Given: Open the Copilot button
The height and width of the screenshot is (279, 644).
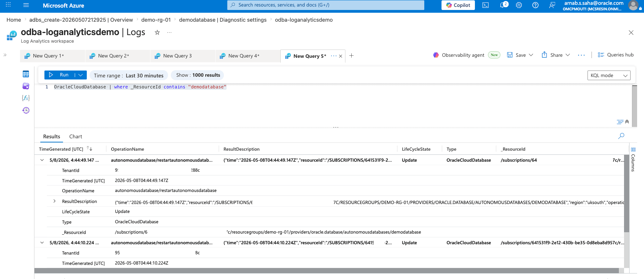Looking at the screenshot, I should 458,5.
